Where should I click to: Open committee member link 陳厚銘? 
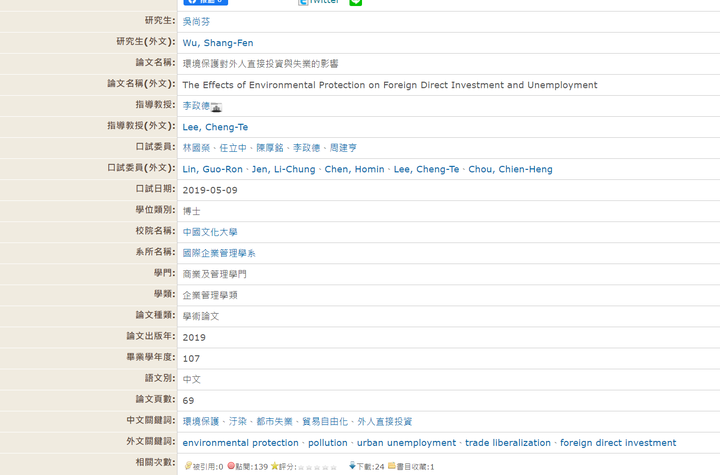(270, 148)
